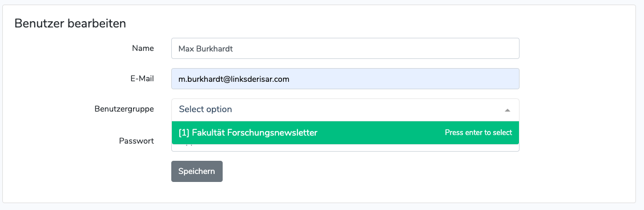Click empty form area beside Speichern

coord(369,171)
